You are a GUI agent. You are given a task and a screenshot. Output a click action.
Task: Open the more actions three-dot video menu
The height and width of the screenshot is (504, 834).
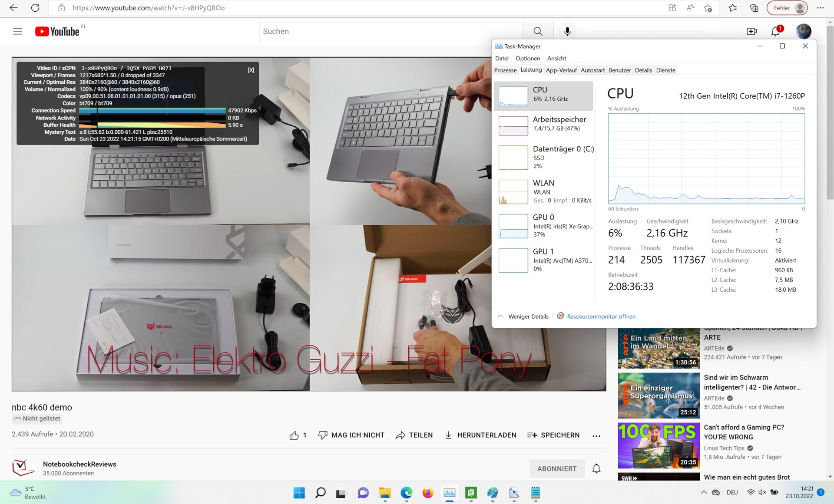[596, 436]
